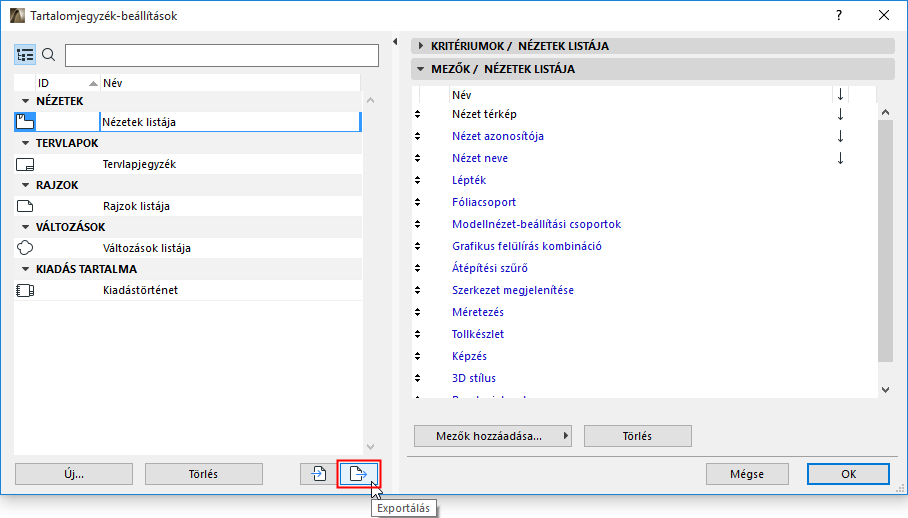Click the Változások listája cloud icon
Screen dimensions: 908x518
(25, 248)
